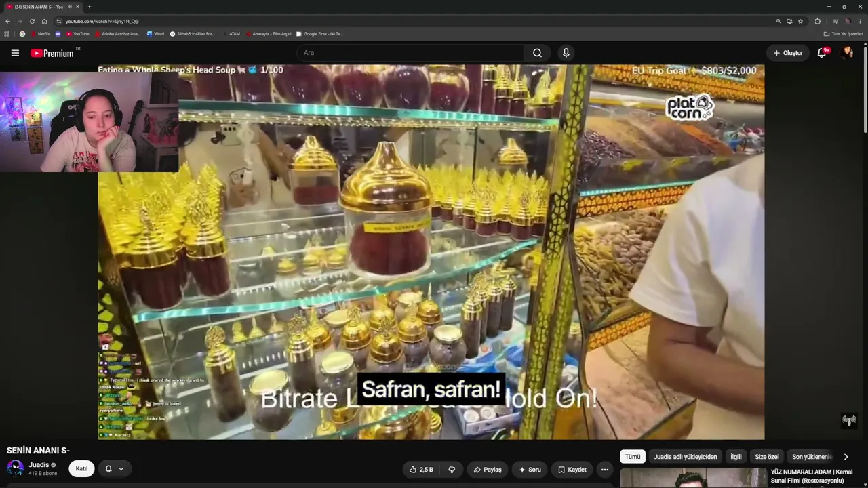Click the Paylaş share button
The image size is (868, 488).
[488, 469]
